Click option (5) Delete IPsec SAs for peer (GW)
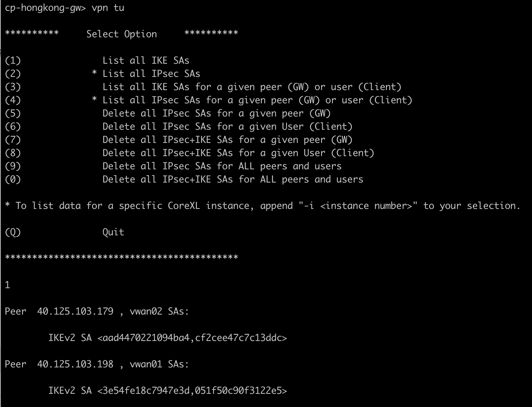 click(x=168, y=113)
